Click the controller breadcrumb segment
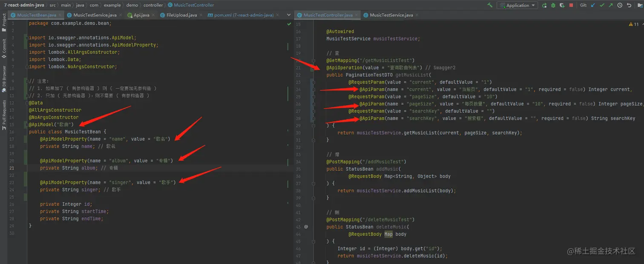Viewport: 644px width, 264px height. coord(153,5)
